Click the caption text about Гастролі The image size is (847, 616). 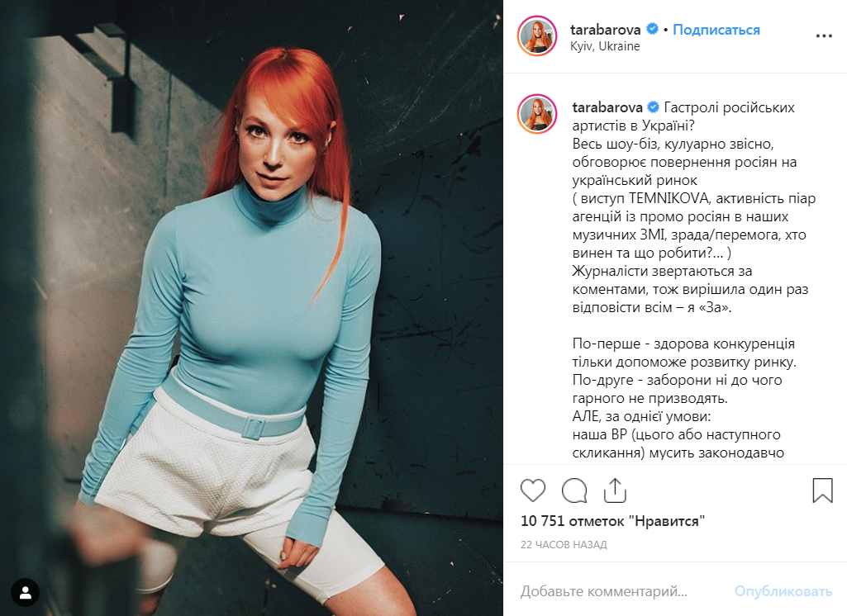coord(694,279)
